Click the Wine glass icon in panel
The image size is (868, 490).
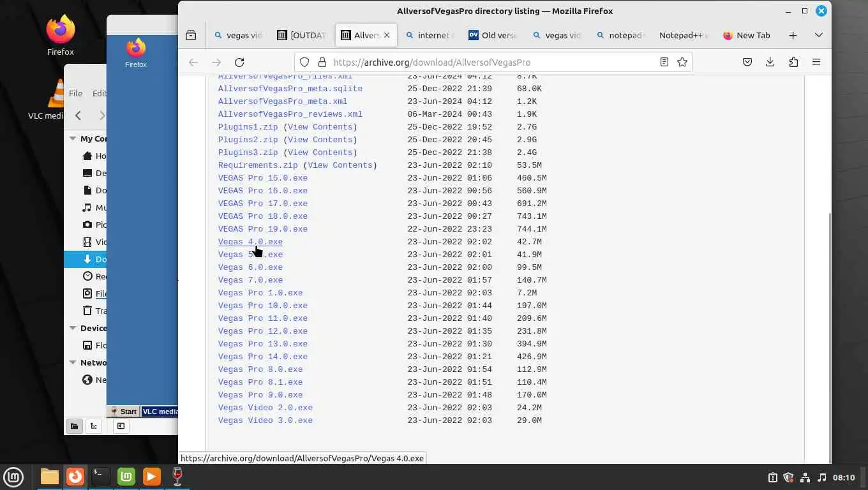(177, 477)
